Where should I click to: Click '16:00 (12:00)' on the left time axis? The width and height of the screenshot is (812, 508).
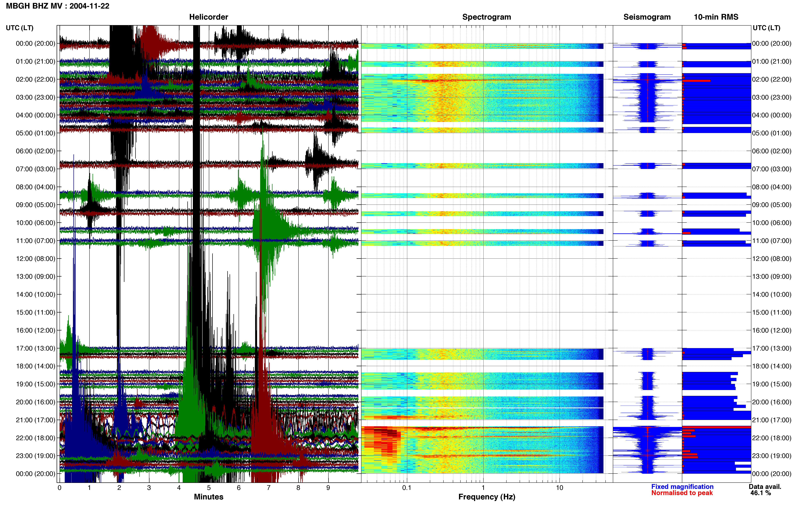pyautogui.click(x=35, y=330)
